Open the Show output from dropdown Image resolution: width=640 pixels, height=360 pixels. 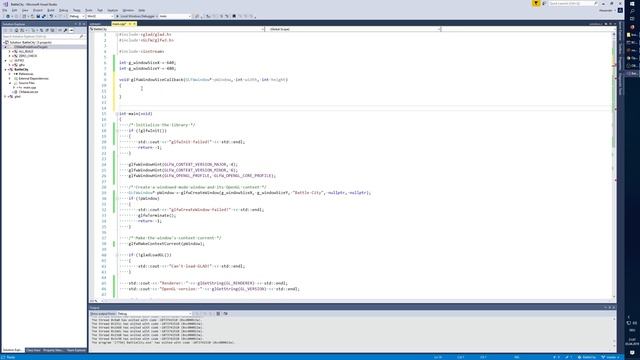(154, 313)
